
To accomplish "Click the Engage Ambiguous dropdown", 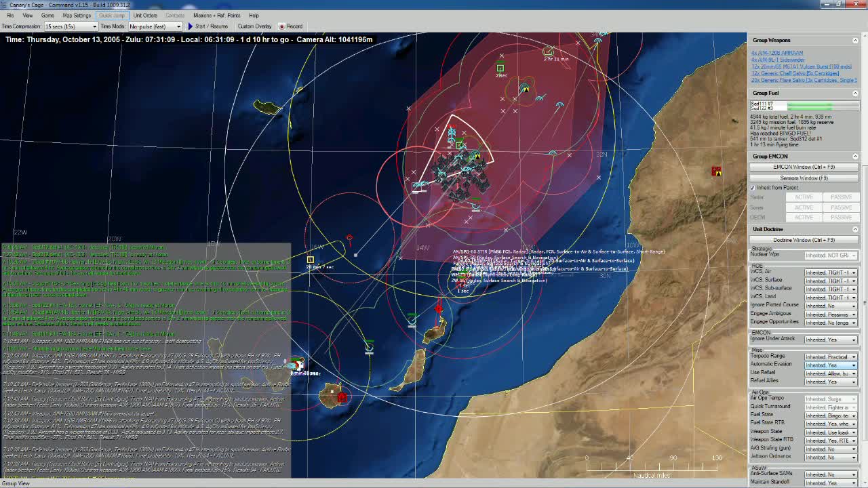I will click(830, 314).
